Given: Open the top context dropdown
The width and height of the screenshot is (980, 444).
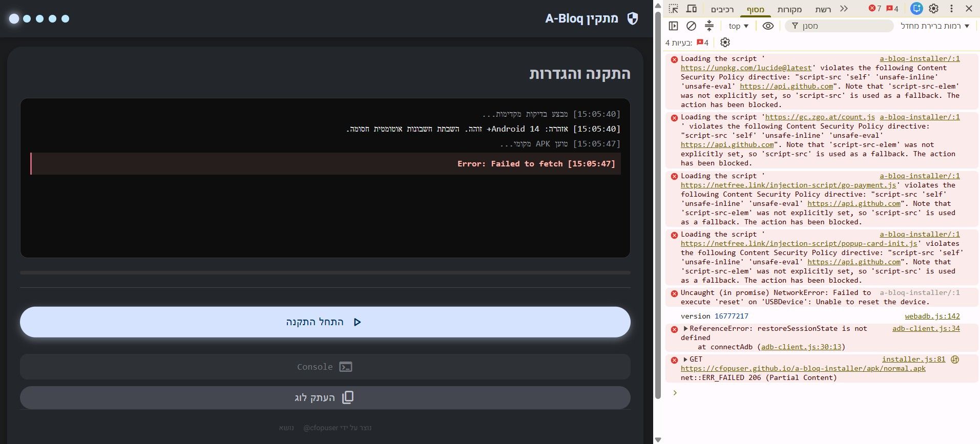Looking at the screenshot, I should tap(739, 26).
